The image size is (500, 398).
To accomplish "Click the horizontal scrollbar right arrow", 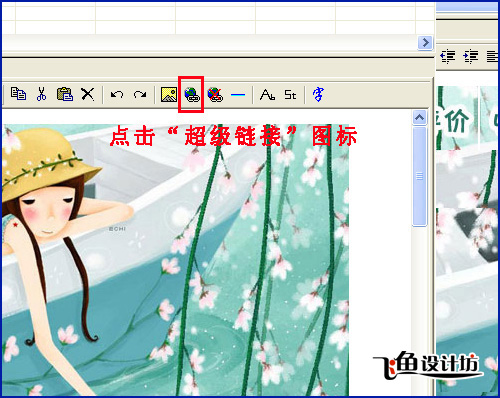I will pyautogui.click(x=425, y=43).
